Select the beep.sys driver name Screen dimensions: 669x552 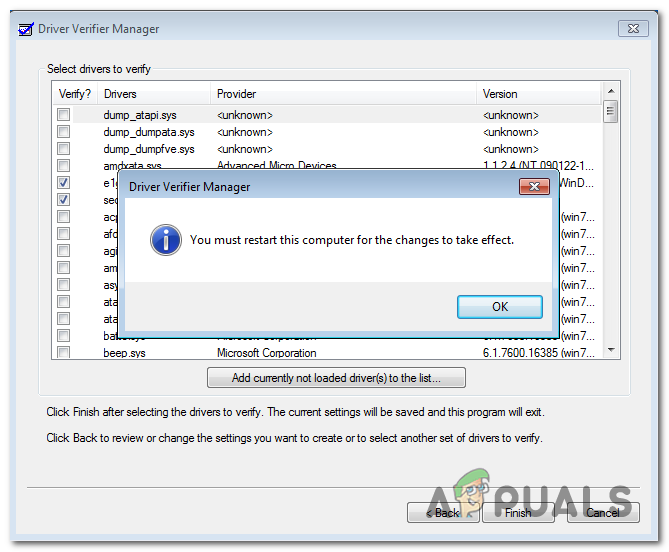(x=124, y=353)
